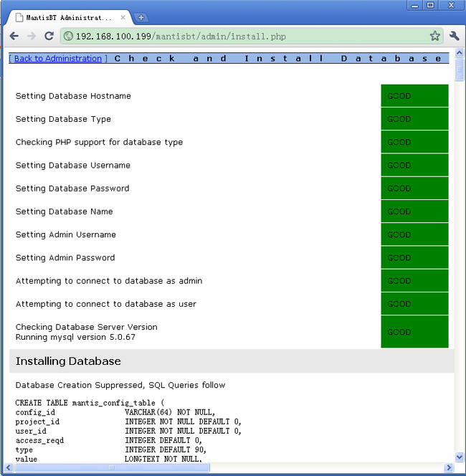Screen dimensions: 466x476
Task: Click the 'Setting Admin Password' text
Action: pos(65,257)
